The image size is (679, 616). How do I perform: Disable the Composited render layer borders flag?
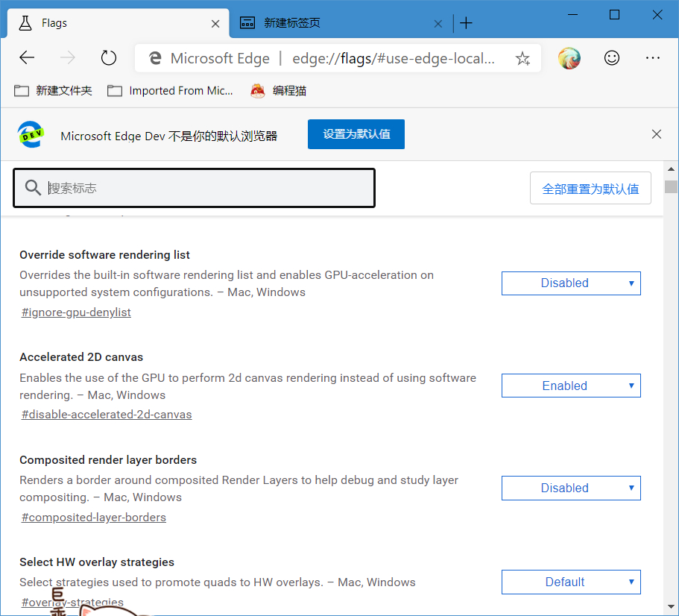[571, 488]
